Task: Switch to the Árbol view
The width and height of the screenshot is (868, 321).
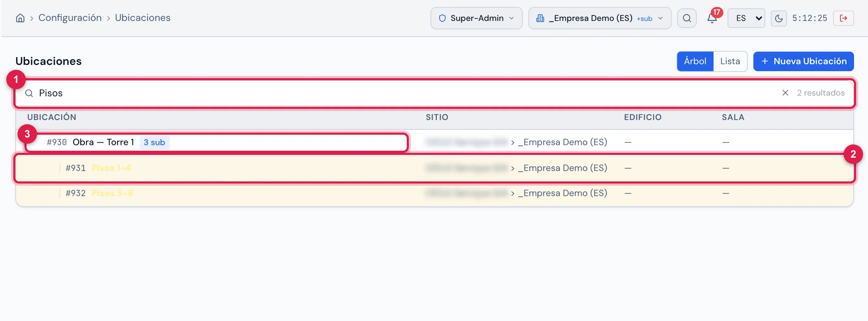Action: [695, 61]
